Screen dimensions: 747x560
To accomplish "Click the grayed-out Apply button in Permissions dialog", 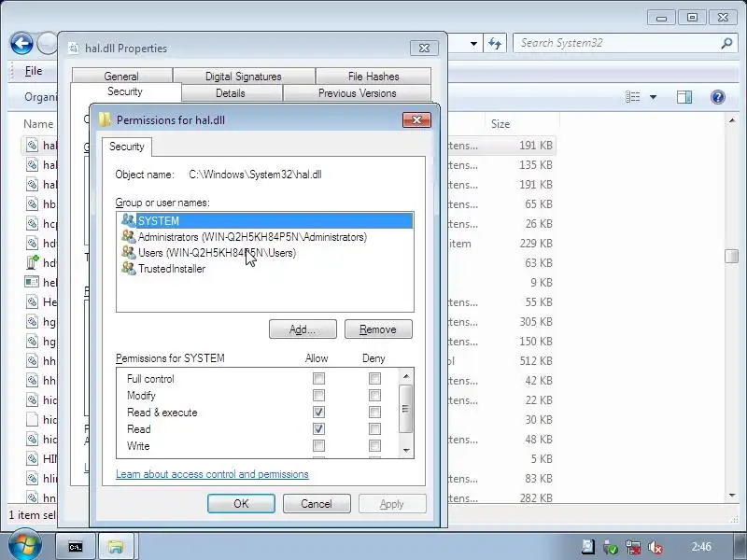I will click(392, 504).
